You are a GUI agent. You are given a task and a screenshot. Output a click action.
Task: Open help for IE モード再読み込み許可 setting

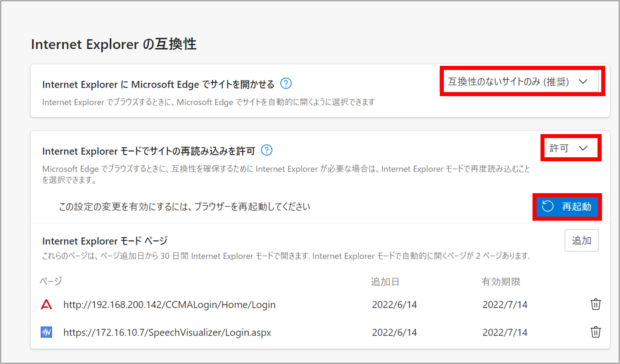266,150
